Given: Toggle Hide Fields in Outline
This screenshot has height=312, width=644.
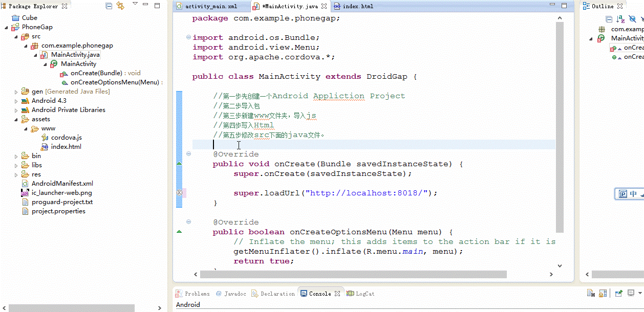Looking at the screenshot, I should [632, 19].
